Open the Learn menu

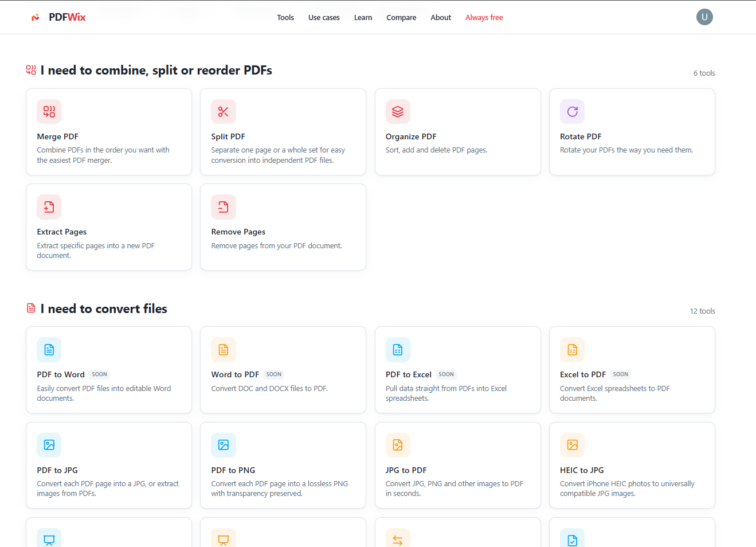tap(363, 18)
